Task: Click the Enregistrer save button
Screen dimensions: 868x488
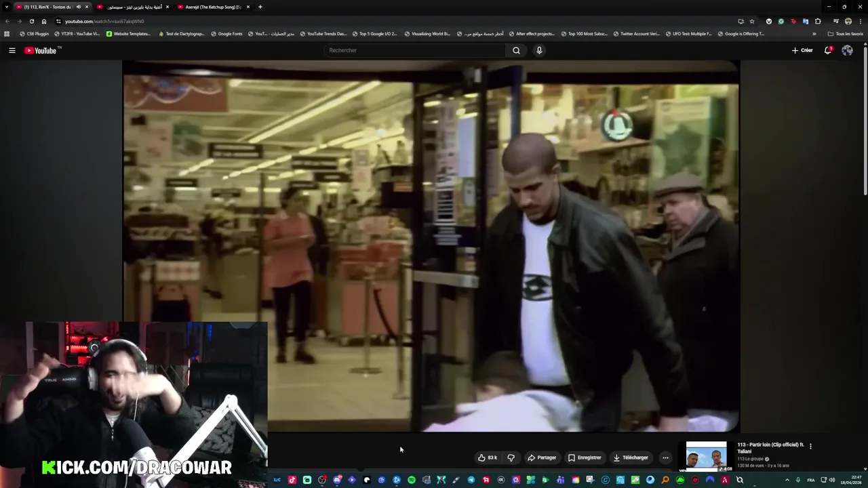Action: click(x=585, y=457)
